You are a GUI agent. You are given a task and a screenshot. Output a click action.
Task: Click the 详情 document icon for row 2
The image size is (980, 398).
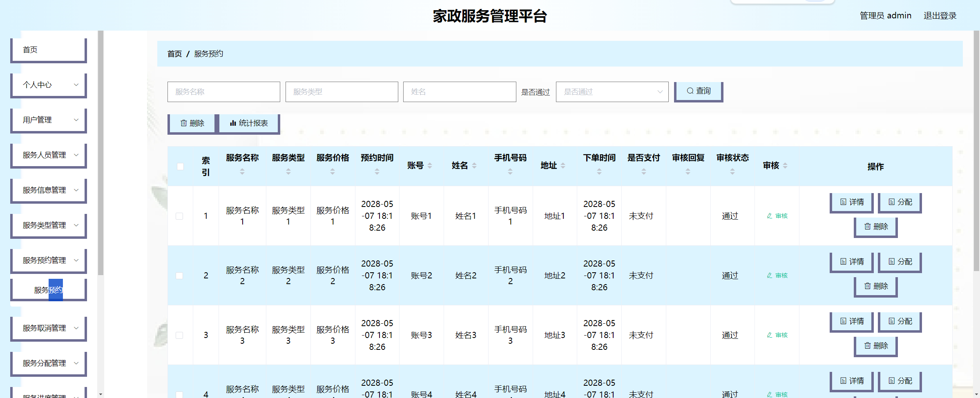[x=844, y=262]
